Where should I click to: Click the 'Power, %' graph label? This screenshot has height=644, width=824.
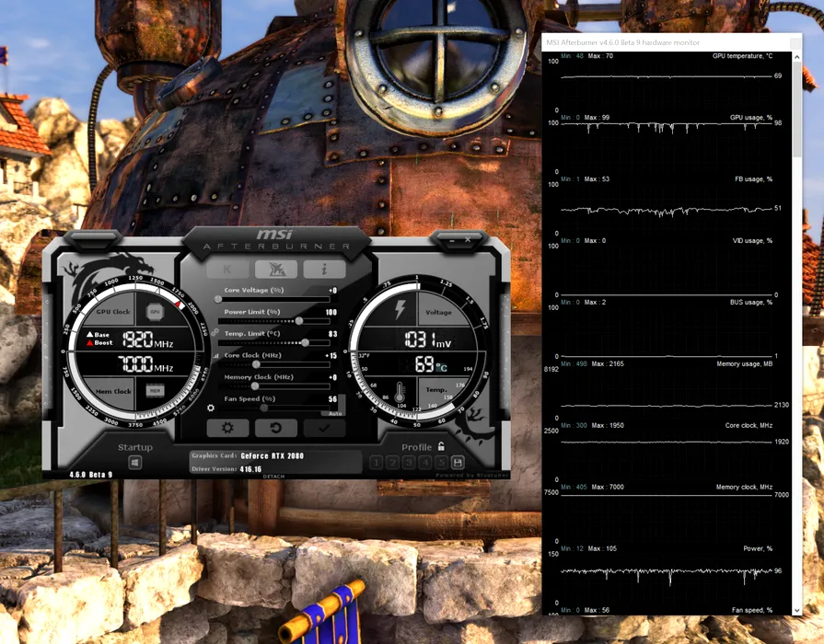[758, 548]
